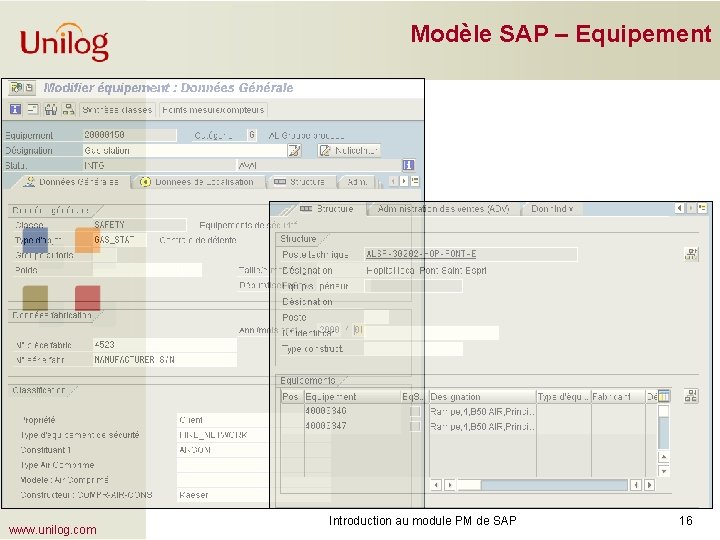Image resolution: width=720 pixels, height=540 pixels.
Task: Click the Désignation column header in table
Action: point(482,396)
